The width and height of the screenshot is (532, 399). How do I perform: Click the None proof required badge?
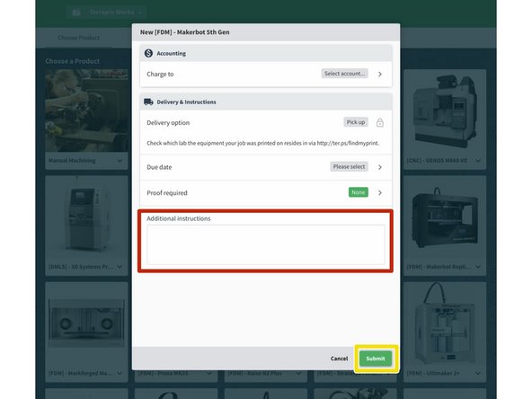tap(358, 192)
